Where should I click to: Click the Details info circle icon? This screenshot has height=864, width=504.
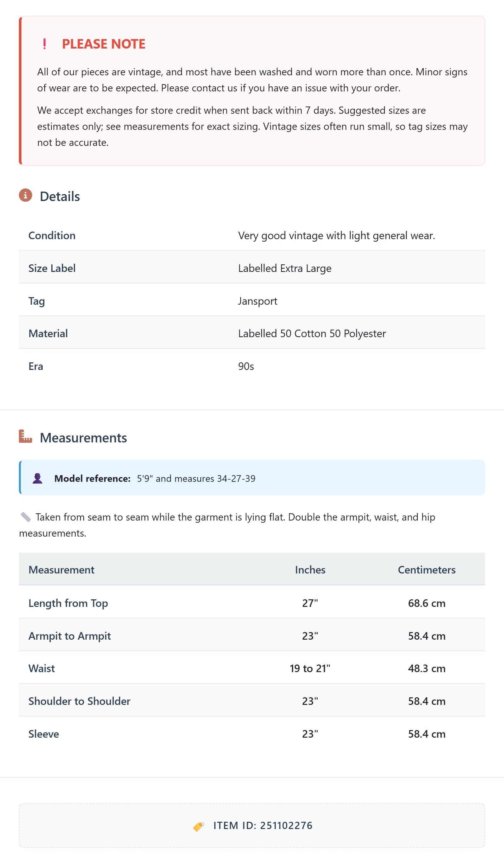pyautogui.click(x=26, y=195)
